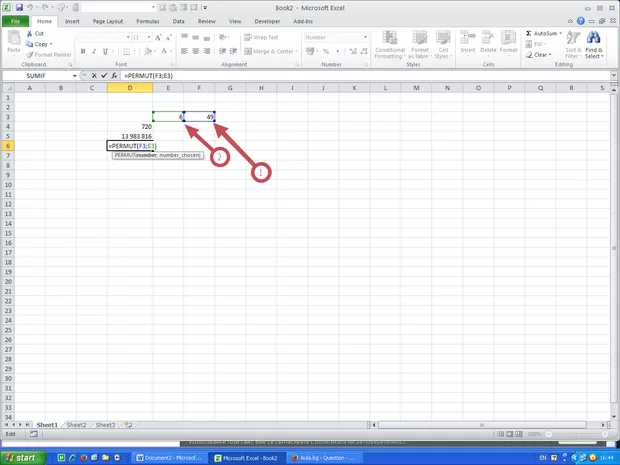This screenshot has width=620, height=465.
Task: Open Cell Styles gallery
Action: click(443, 45)
